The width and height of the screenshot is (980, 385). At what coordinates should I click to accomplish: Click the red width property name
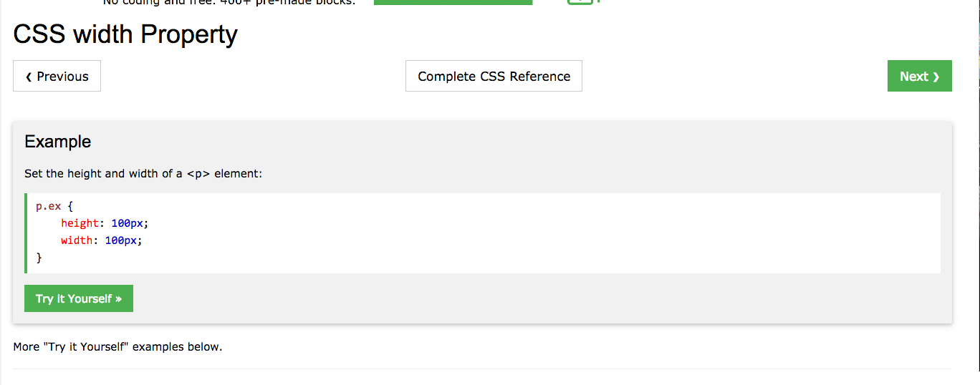point(77,240)
